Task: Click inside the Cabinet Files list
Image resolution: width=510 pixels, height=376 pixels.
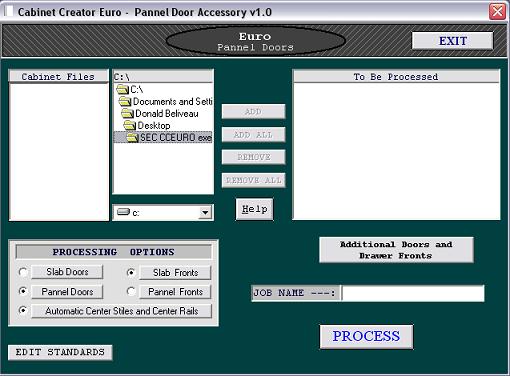Action: click(59, 152)
